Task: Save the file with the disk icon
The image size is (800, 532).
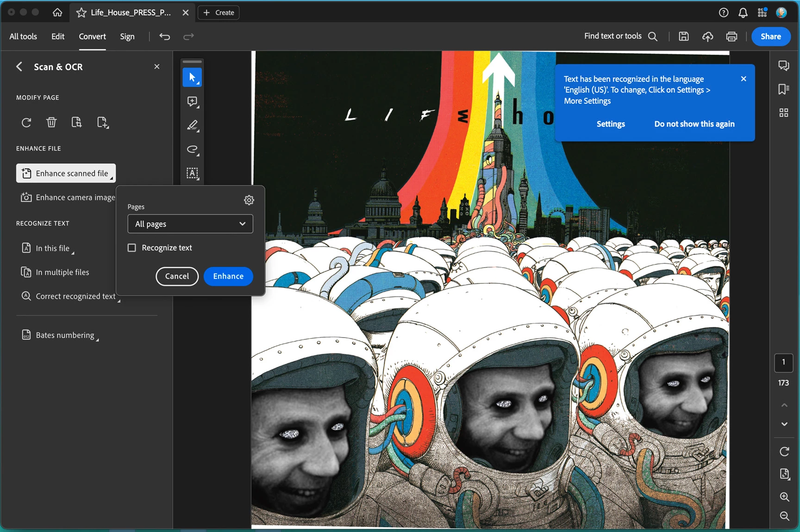Action: [684, 37]
